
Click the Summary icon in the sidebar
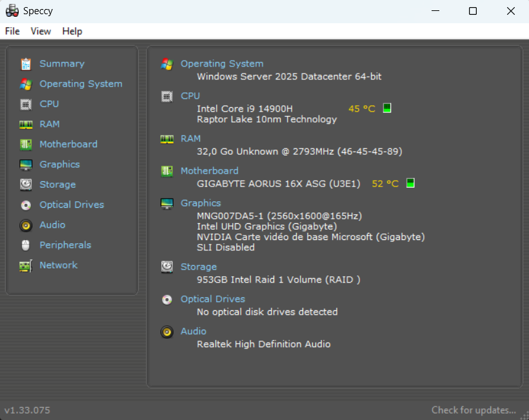[x=26, y=64]
